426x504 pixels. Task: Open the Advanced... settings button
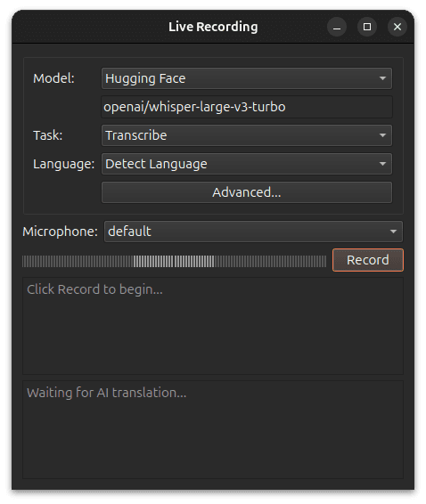click(247, 192)
